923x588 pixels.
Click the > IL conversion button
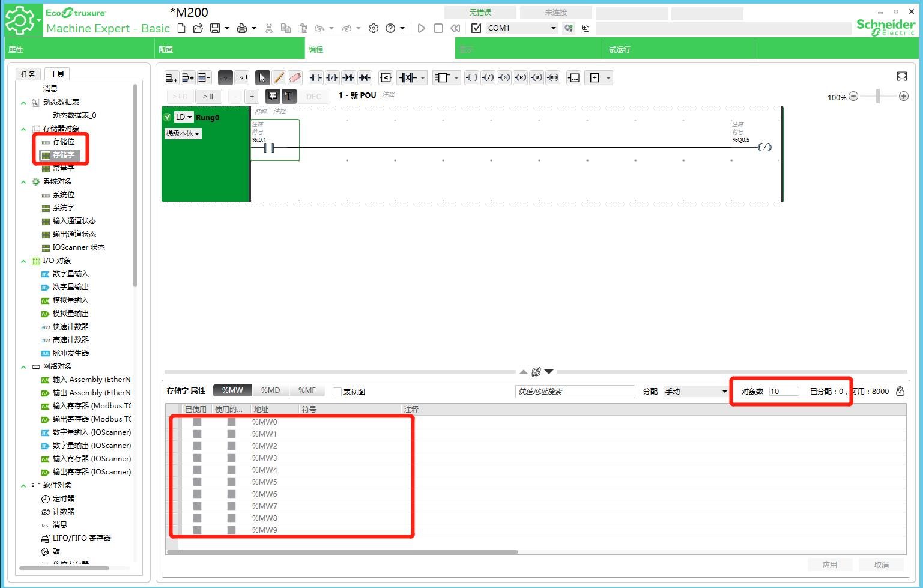[209, 96]
